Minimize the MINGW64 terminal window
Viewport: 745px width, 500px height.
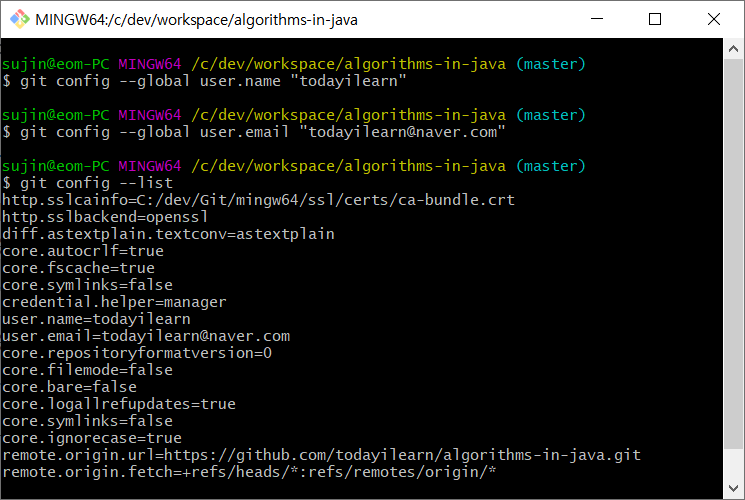tap(597, 19)
